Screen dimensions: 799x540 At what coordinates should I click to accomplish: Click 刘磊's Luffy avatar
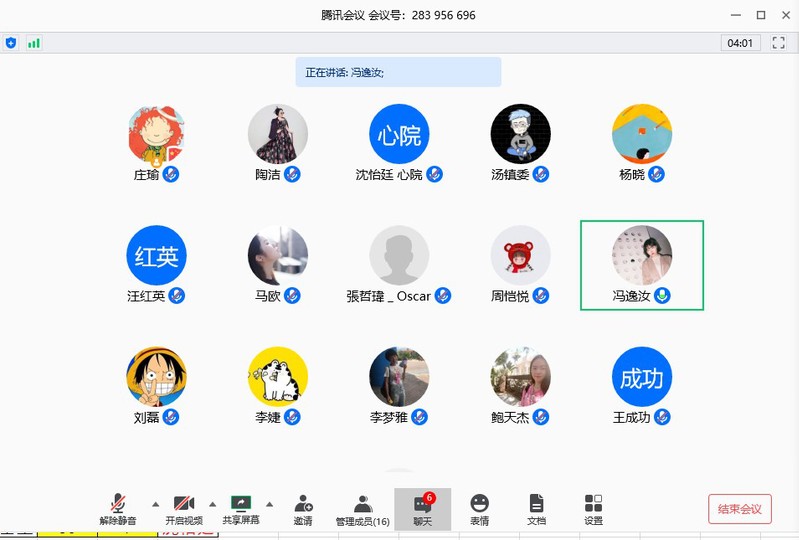(156, 377)
